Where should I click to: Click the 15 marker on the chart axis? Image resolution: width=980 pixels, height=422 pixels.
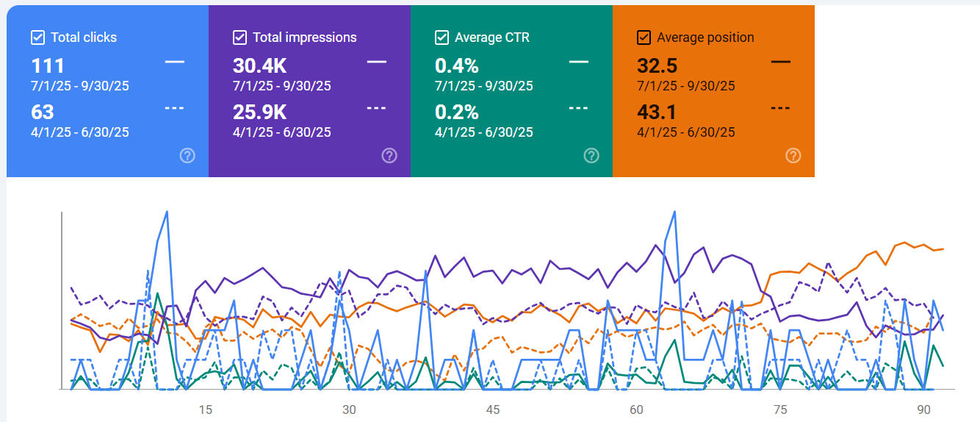click(x=205, y=410)
